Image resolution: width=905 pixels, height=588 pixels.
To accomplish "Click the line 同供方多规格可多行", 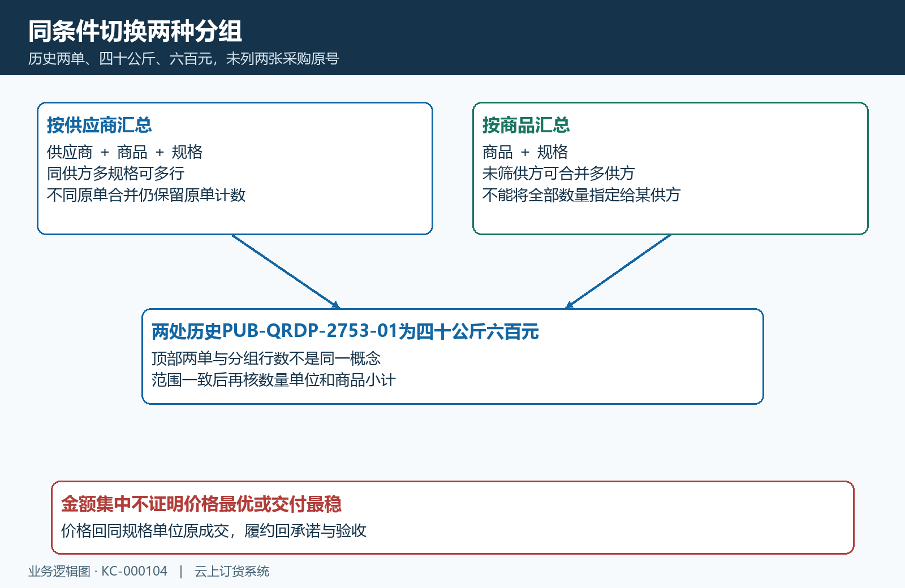I will 115,174.
